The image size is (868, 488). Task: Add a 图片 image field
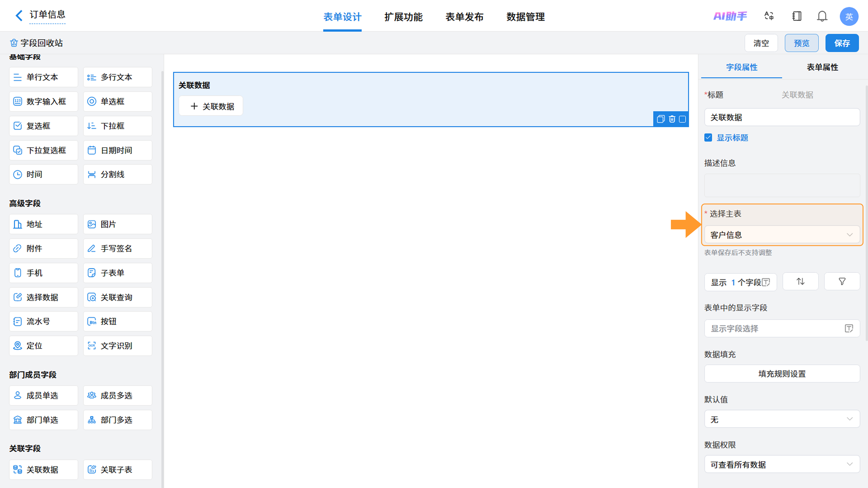click(118, 224)
